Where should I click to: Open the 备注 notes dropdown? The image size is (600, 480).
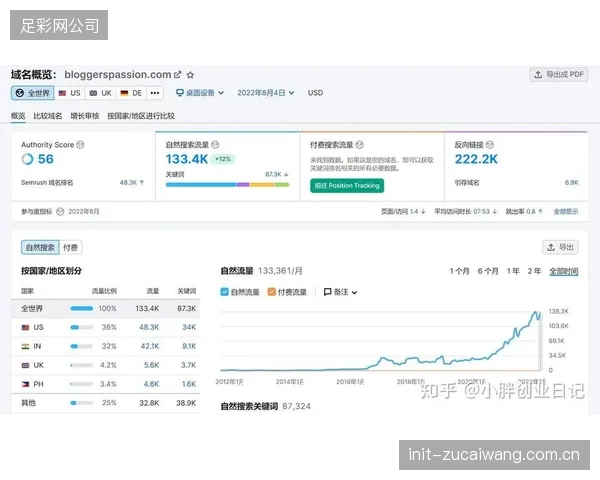(x=341, y=292)
